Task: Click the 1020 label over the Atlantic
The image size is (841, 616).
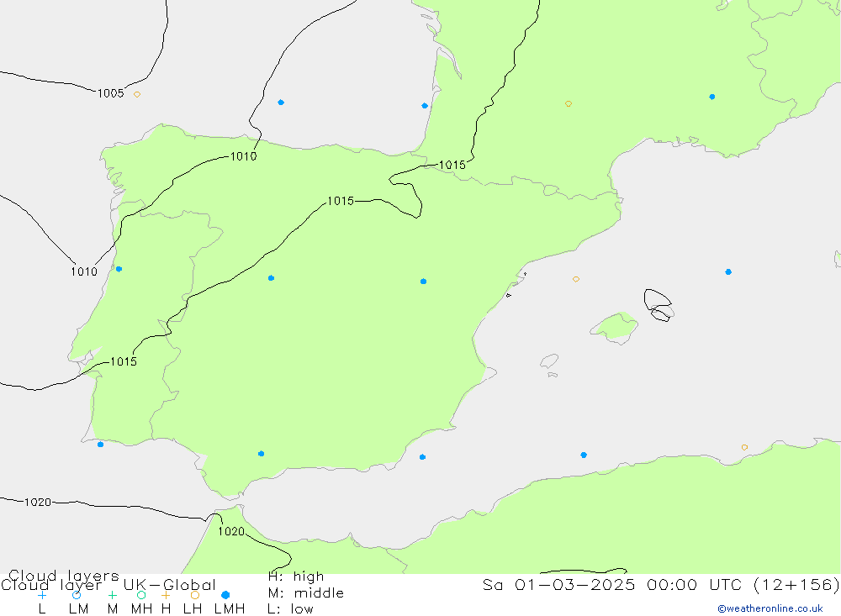Action: [38, 503]
